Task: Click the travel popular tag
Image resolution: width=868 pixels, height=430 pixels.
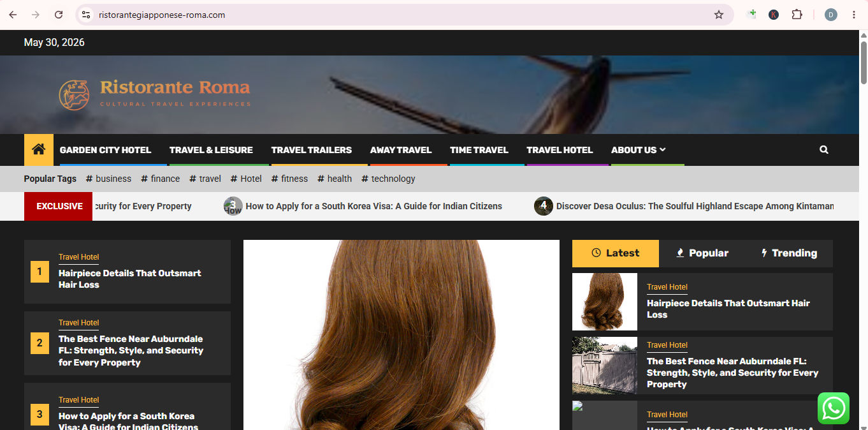Action: coord(205,179)
